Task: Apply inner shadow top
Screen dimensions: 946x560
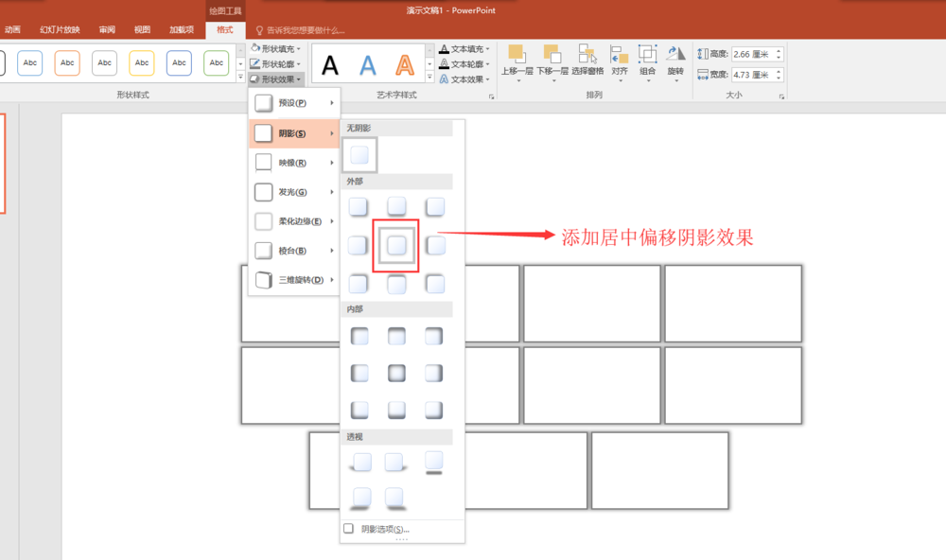Action: click(396, 336)
